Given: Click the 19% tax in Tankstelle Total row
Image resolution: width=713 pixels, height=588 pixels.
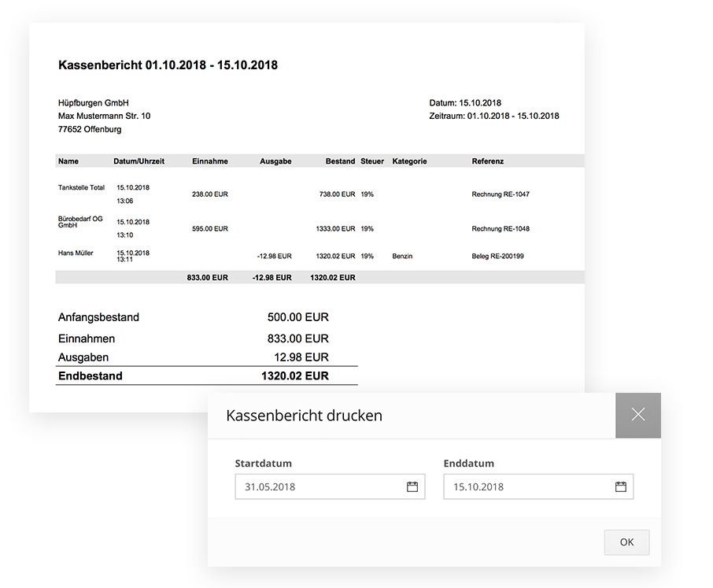Looking at the screenshot, I should 367,194.
